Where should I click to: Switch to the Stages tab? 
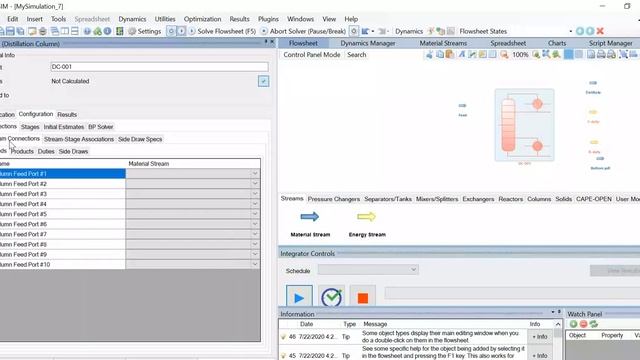tap(30, 127)
